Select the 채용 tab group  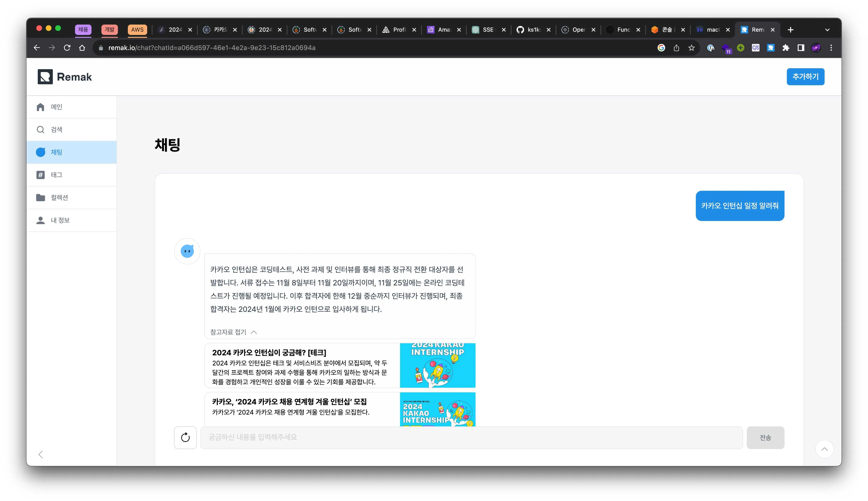(83, 30)
